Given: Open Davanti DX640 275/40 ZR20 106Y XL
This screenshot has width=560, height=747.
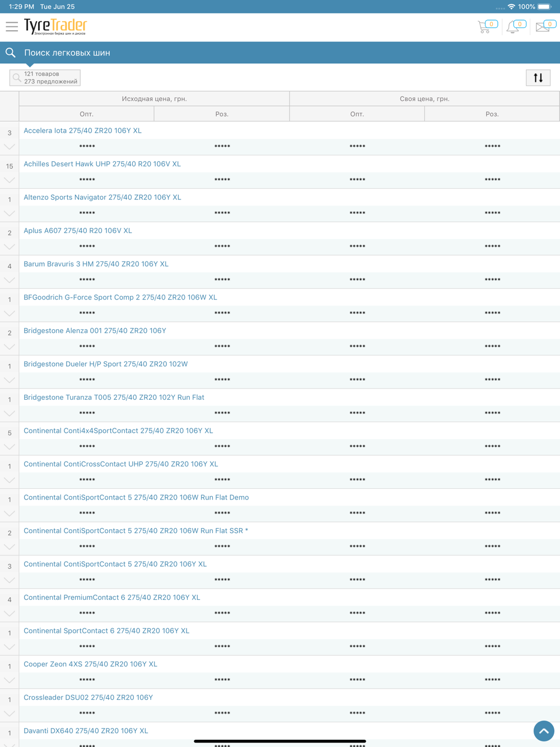Looking at the screenshot, I should (x=86, y=731).
